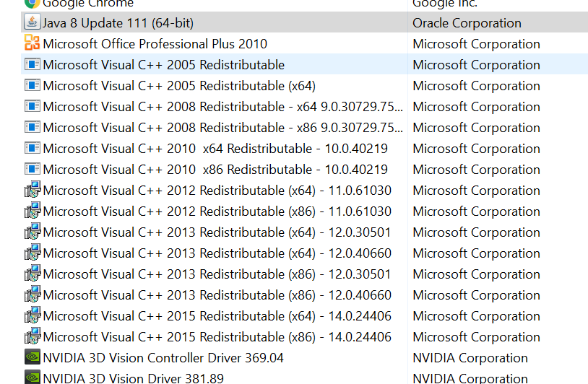Select Visual C++ 2013 Redistributable (x86) 12.0.40660
The width and height of the screenshot is (588, 384).
(x=217, y=296)
